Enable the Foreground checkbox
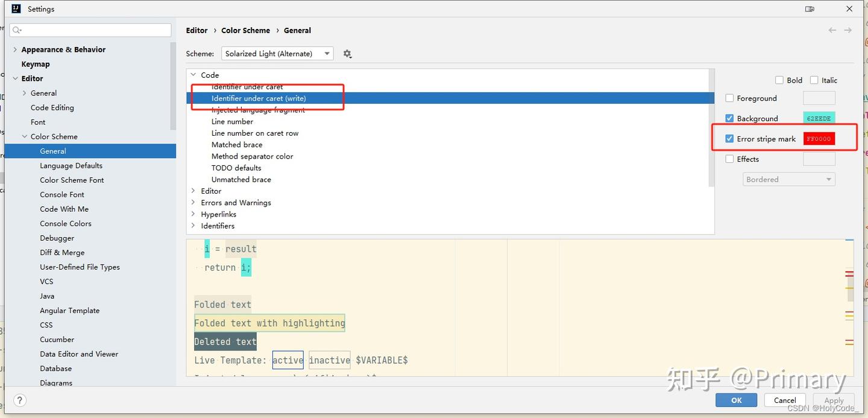 click(729, 98)
